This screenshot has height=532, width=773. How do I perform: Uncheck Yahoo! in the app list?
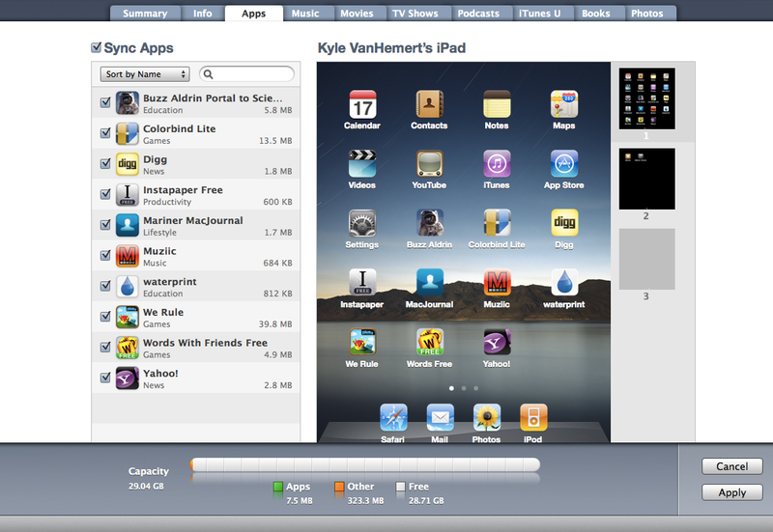(x=105, y=378)
